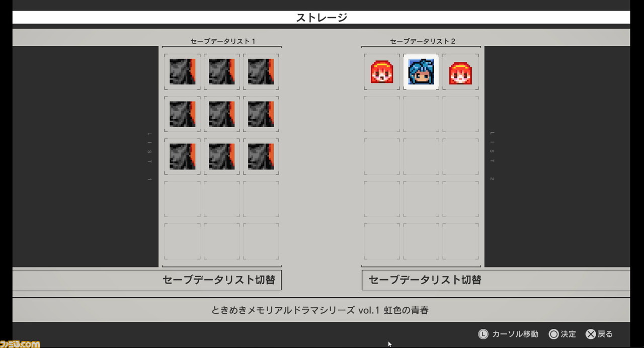Click empty slot below the blue-haired icon
The width and height of the screenshot is (644, 348).
(x=421, y=114)
